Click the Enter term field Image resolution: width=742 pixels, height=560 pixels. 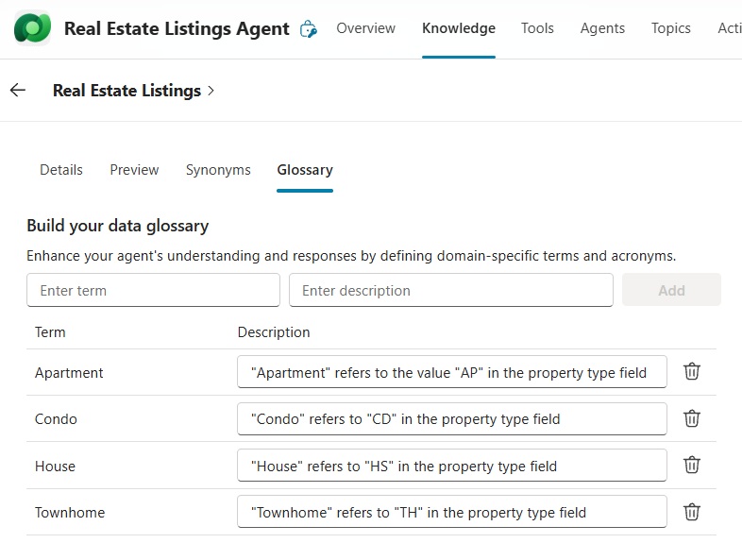(x=153, y=291)
